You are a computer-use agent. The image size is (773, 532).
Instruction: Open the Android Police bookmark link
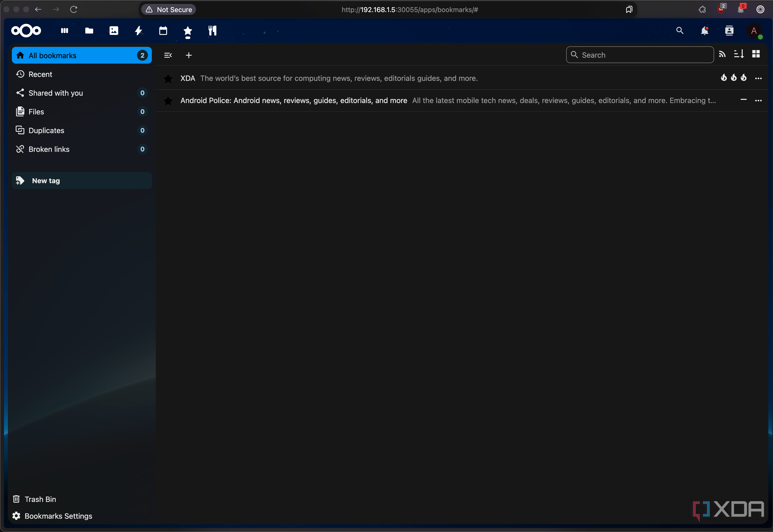294,100
